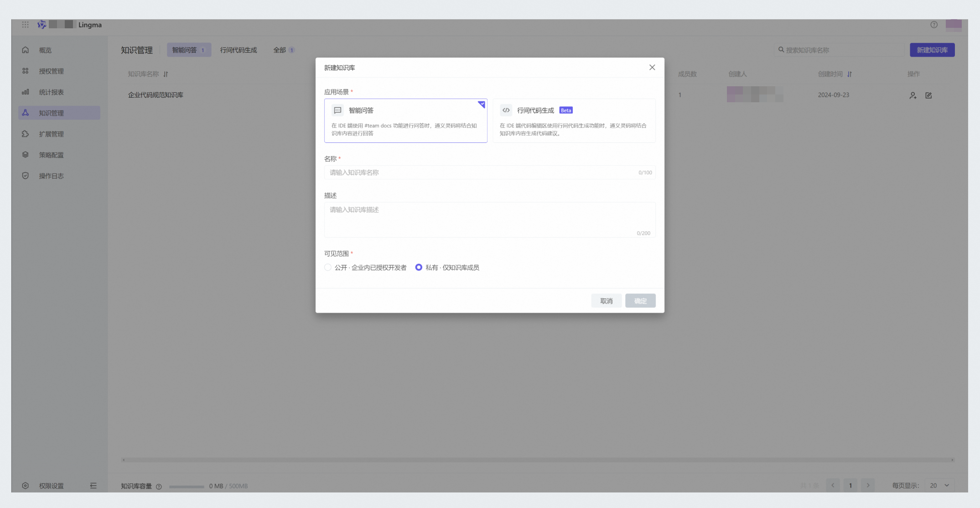Click the horizontal scrollbar below the table
This screenshot has height=508, width=980.
coord(538,460)
